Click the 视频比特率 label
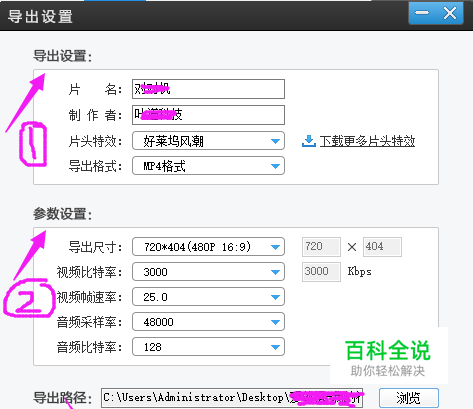This screenshot has width=473, height=409. click(89, 272)
